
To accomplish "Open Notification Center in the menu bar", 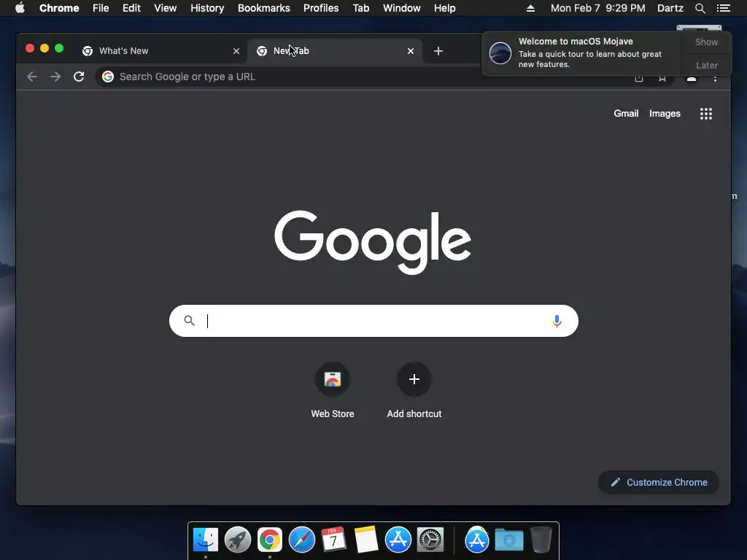I will (724, 8).
